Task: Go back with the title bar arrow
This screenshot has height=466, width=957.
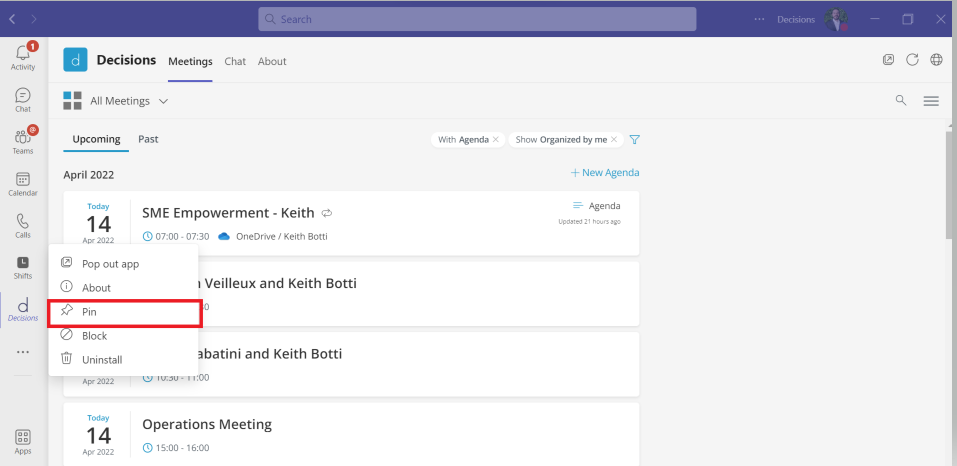Action: (x=12, y=19)
